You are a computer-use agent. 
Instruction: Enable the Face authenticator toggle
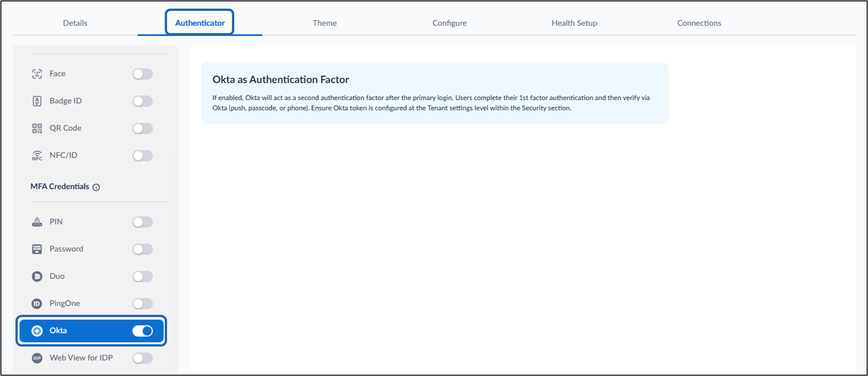[x=143, y=74]
